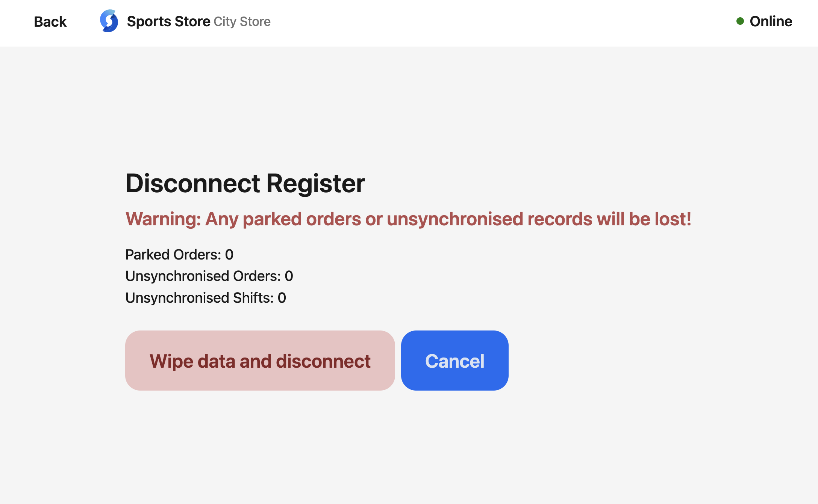The image size is (818, 504).
Task: Click the Unsynchronised Shifts count value
Action: click(282, 298)
